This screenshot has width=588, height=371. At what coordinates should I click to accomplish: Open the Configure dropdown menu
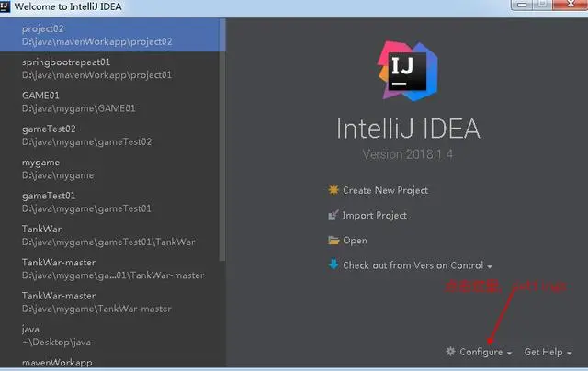tap(481, 352)
